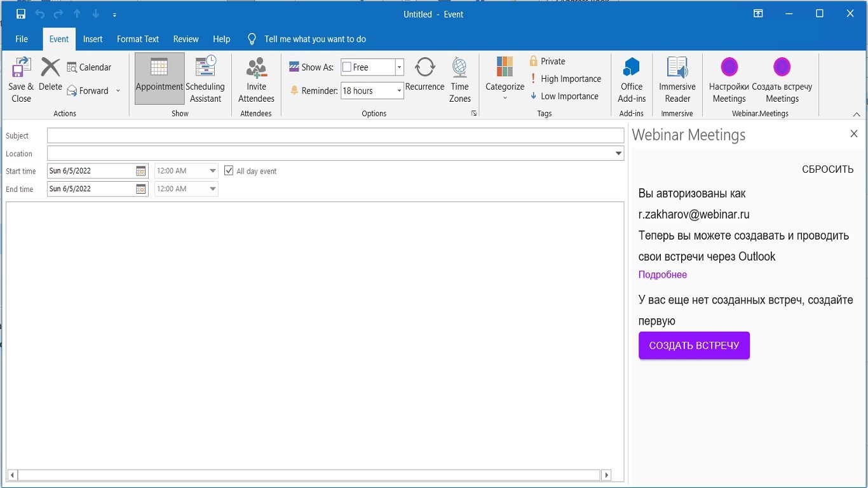Click the Ribbon Display Options icon
868x488 pixels.
tap(758, 14)
